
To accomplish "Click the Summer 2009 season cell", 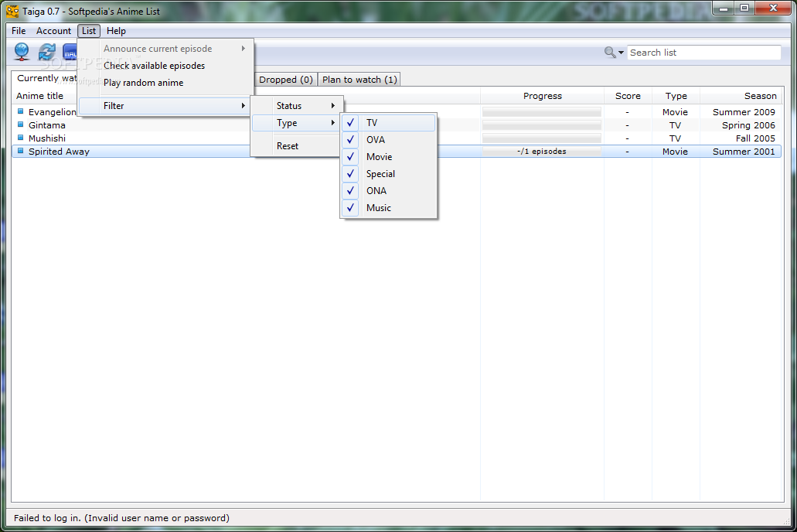I will (x=744, y=112).
